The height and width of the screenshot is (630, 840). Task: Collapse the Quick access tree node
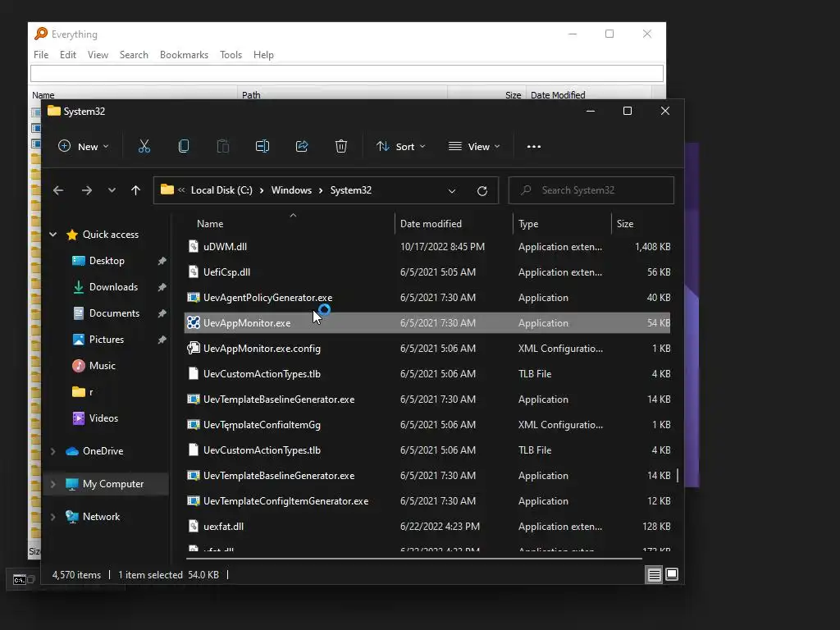point(53,234)
